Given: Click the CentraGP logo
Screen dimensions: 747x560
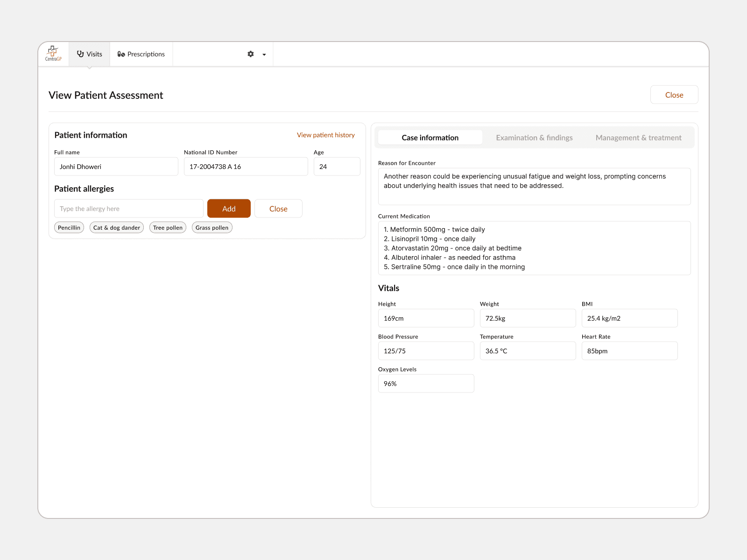Looking at the screenshot, I should 53,54.
